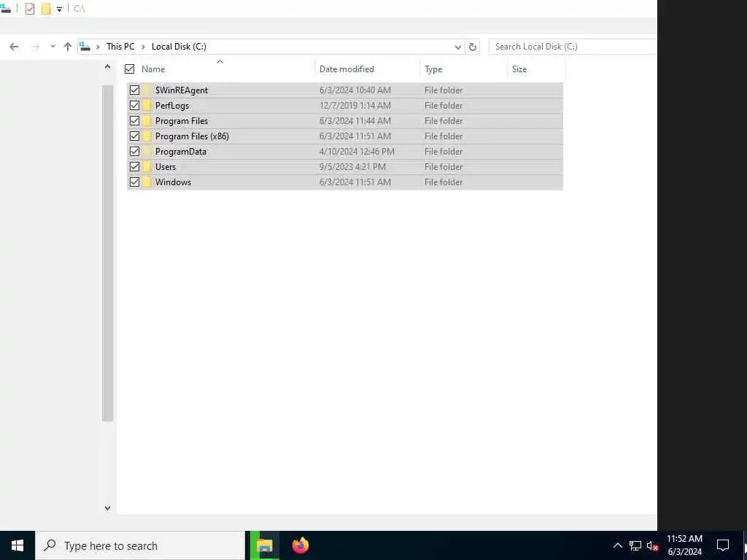Viewport: 747px width, 560px height.
Task: Open Customize Quick Access Toolbar dropdown
Action: [59, 9]
